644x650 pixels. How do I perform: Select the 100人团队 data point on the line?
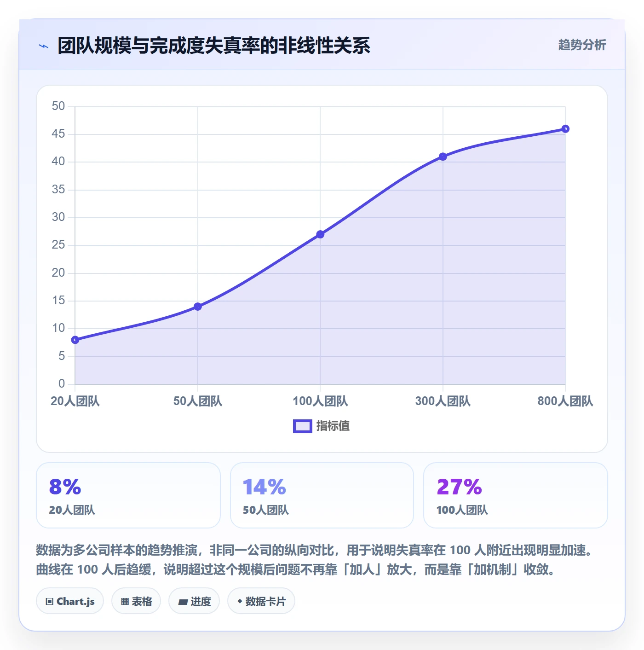pyautogui.click(x=320, y=234)
